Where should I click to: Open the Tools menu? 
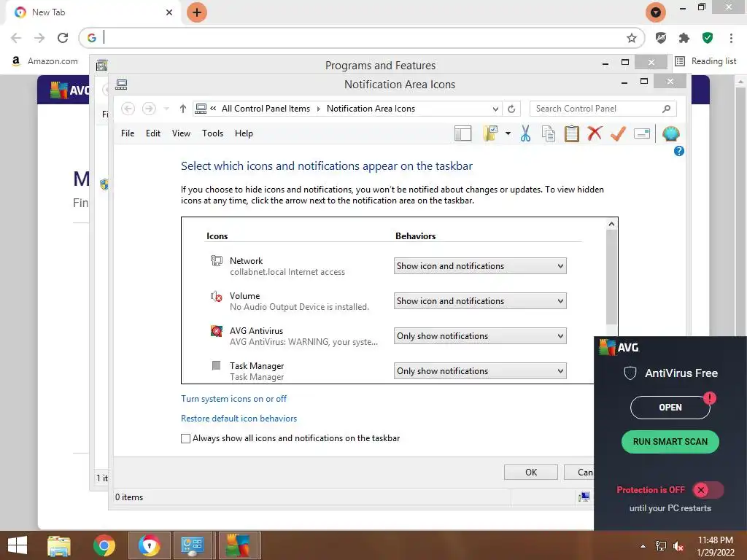point(212,134)
